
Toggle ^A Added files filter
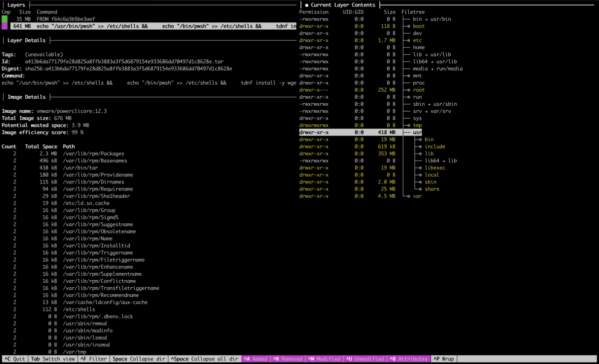256,359
